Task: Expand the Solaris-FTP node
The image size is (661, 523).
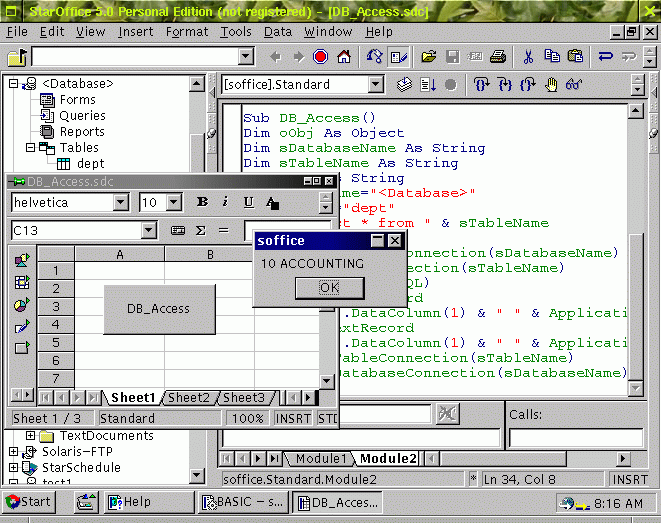Action: tap(13, 451)
